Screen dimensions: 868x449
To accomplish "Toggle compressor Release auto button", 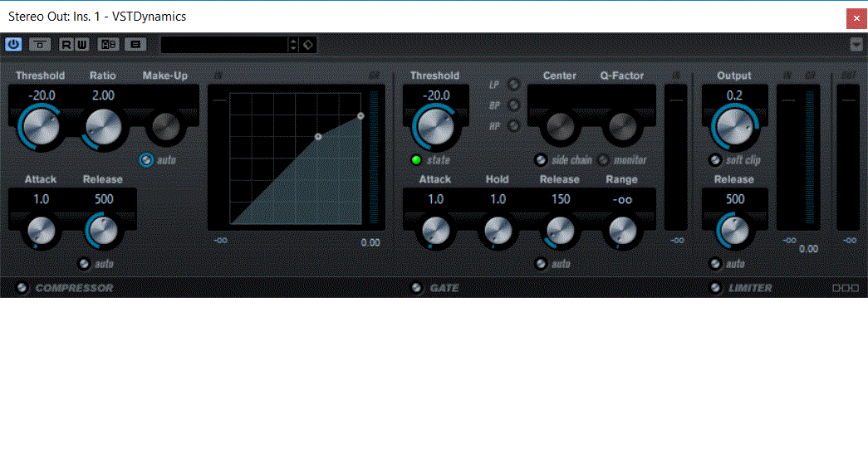I will (x=84, y=264).
